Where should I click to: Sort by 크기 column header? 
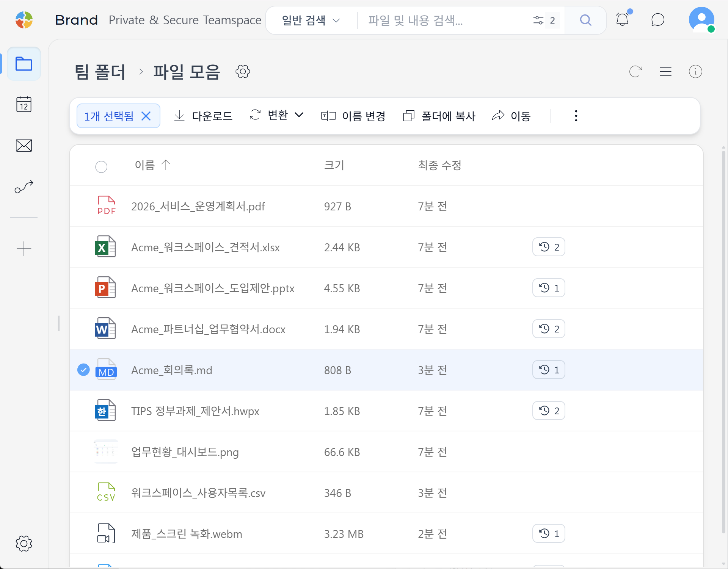pyautogui.click(x=334, y=165)
